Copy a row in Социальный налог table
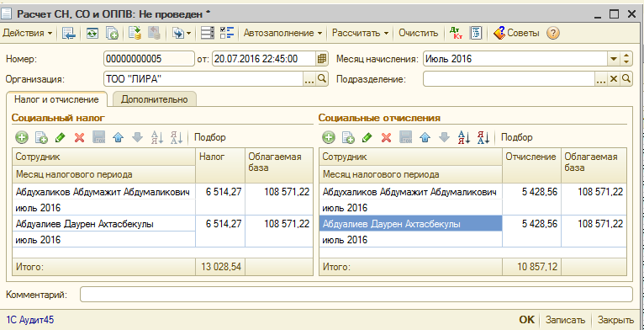This screenshot has width=644, height=330. point(41,137)
